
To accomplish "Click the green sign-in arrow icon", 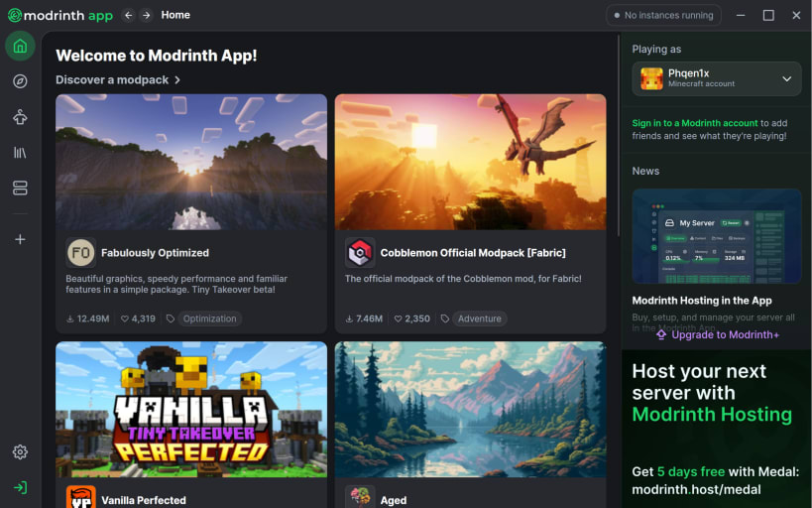I will 20,487.
